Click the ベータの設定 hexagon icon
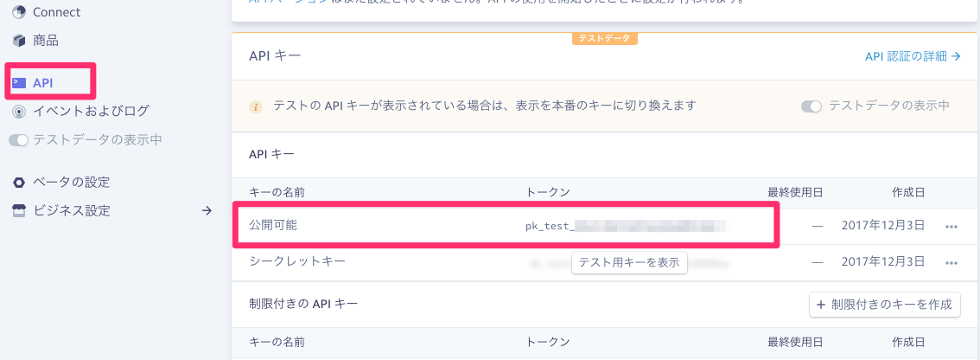The width and height of the screenshot is (980, 360). coord(19,183)
